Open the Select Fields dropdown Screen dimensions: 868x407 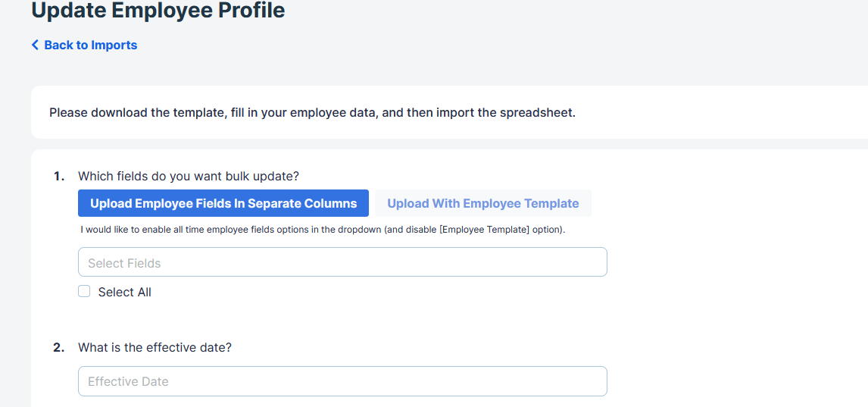(342, 262)
